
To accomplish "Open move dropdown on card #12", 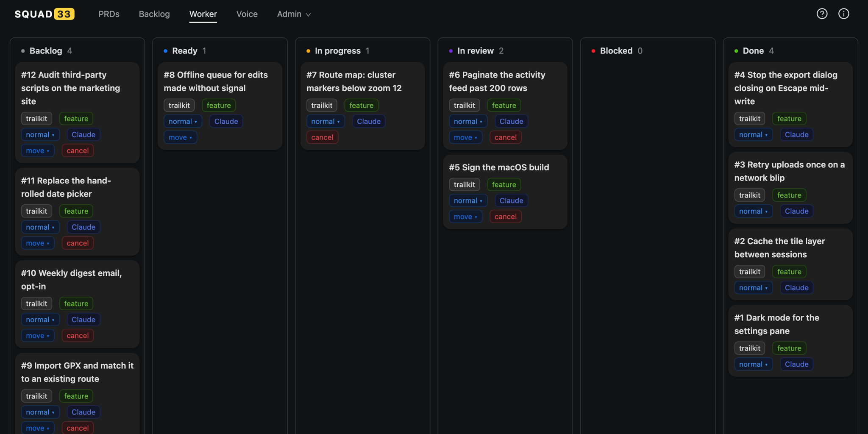I will [x=38, y=151].
